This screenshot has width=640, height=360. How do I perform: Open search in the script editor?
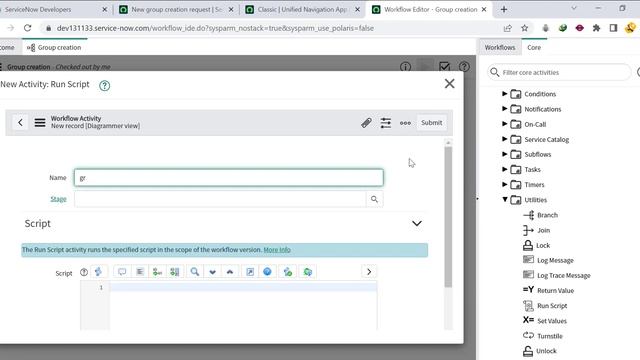pos(195,272)
